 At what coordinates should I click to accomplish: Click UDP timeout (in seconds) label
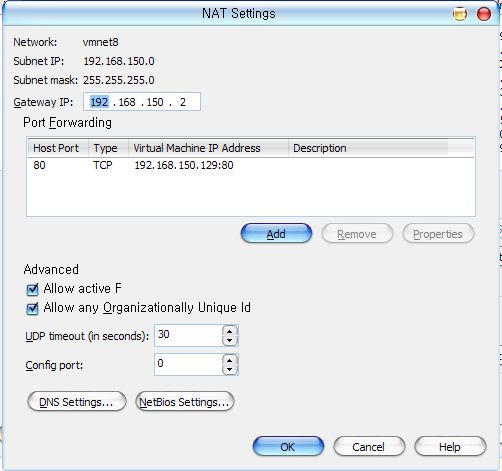pyautogui.click(x=87, y=336)
